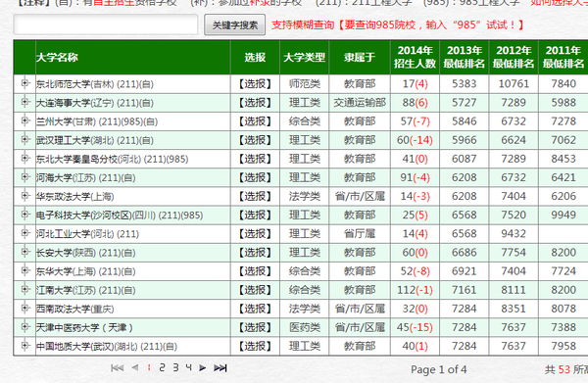Go to previous page arrow
588x383 pixels.
(x=135, y=368)
